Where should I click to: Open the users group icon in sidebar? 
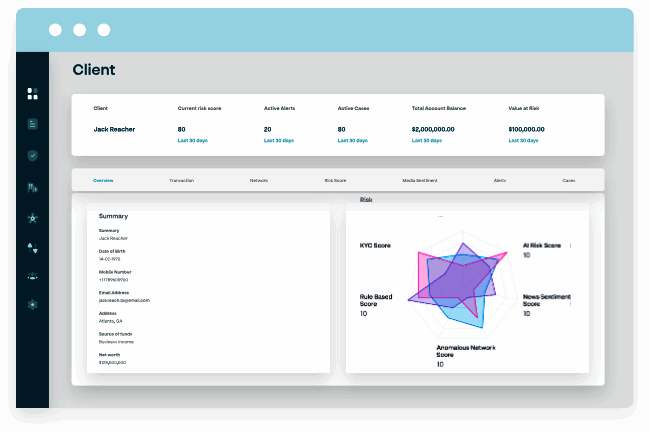point(33,275)
